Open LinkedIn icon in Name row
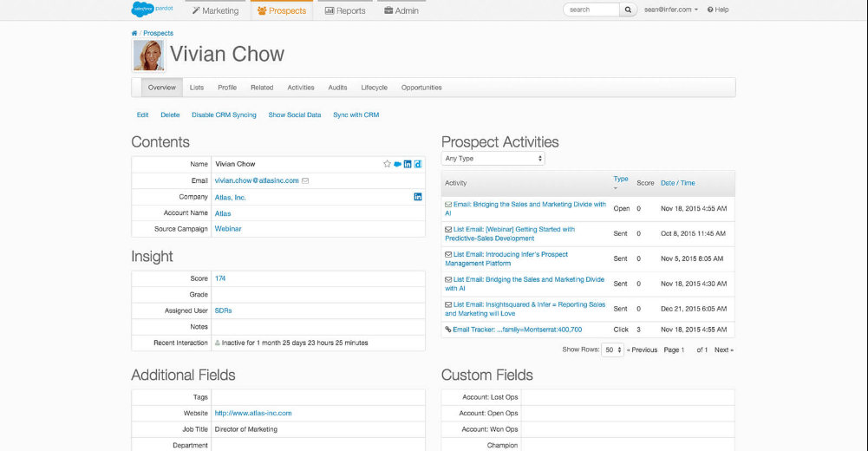This screenshot has width=868, height=451. tap(408, 164)
